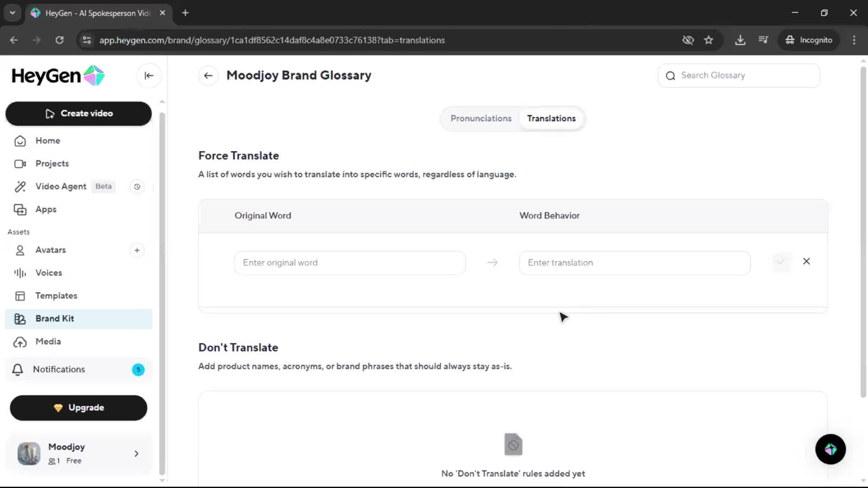Add a new avatar with plus icon
Viewport: 868px width, 488px height.
coord(137,250)
